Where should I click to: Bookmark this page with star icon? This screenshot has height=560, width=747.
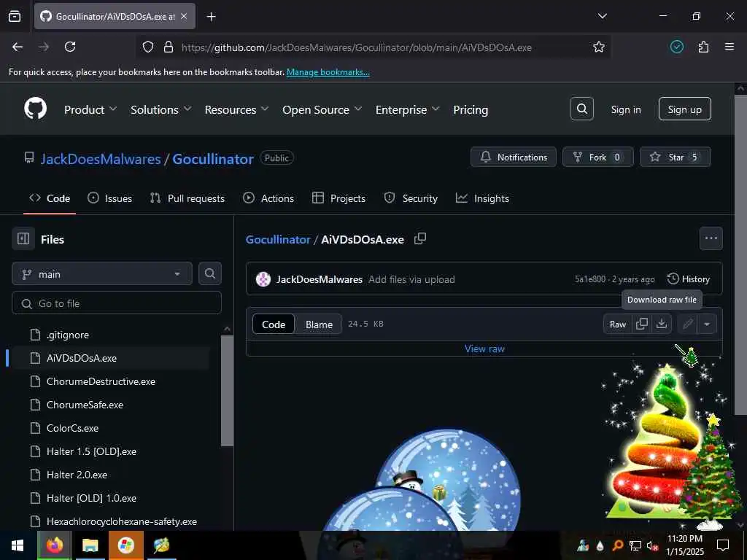(598, 47)
